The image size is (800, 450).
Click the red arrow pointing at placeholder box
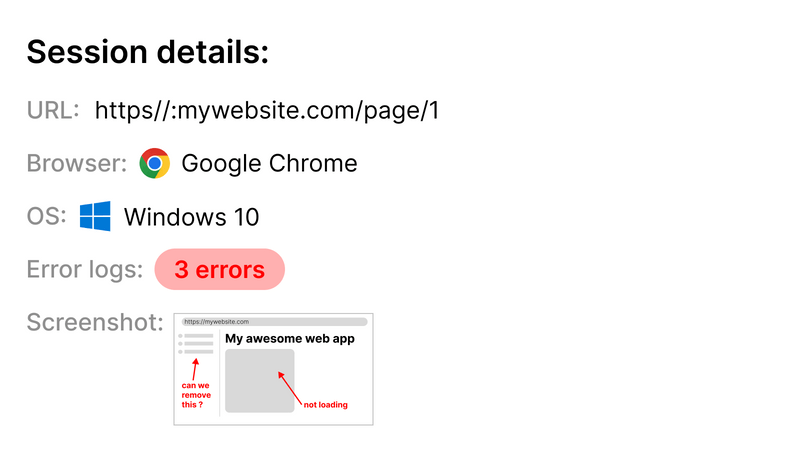[x=289, y=386]
